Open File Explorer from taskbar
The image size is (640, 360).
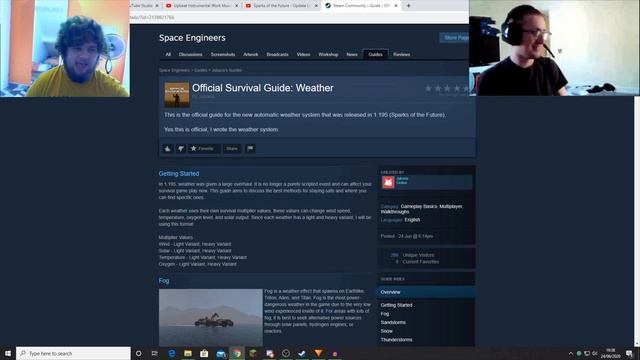(x=188, y=353)
